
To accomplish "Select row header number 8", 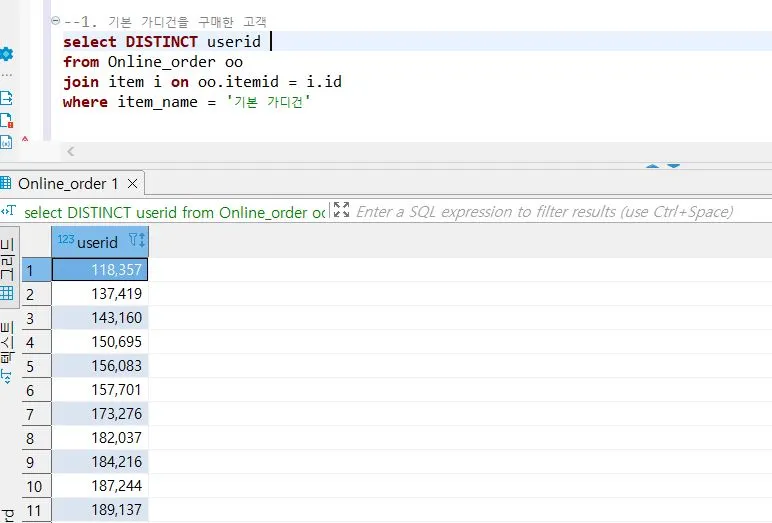I will click(x=37, y=438).
